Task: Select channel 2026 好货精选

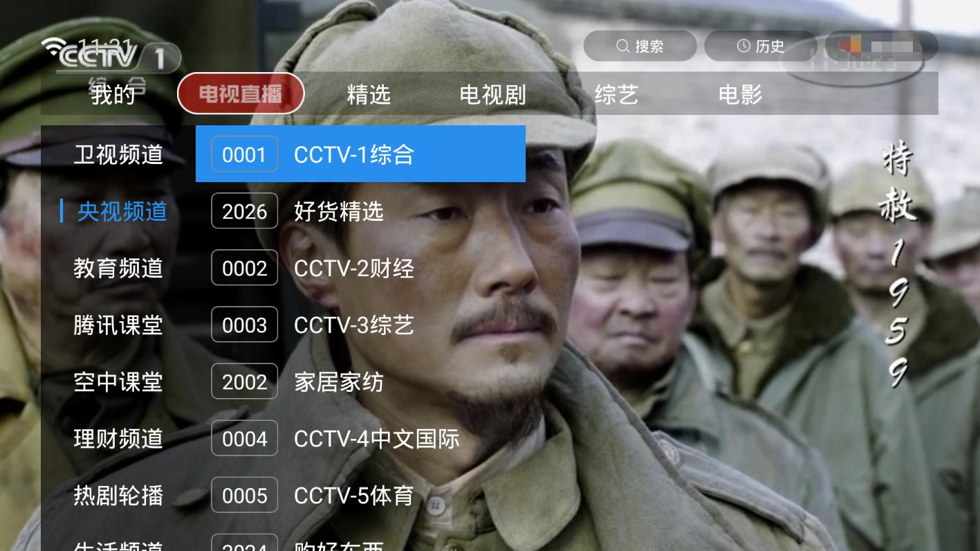Action: (360, 211)
